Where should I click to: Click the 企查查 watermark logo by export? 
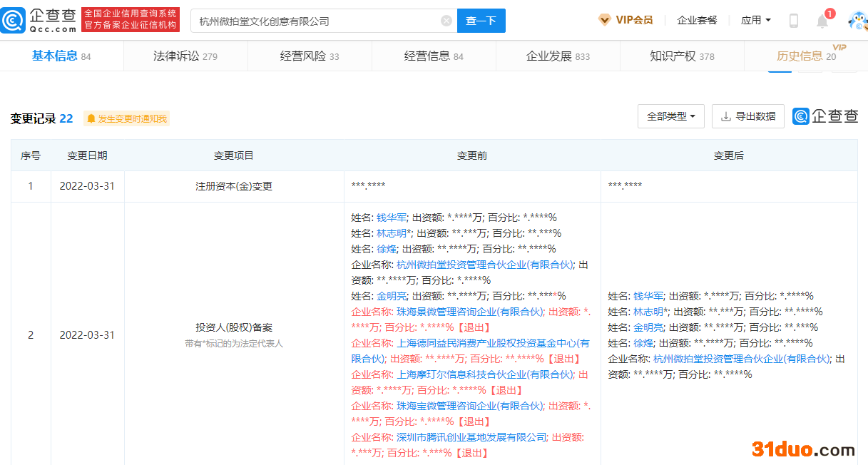coord(825,116)
